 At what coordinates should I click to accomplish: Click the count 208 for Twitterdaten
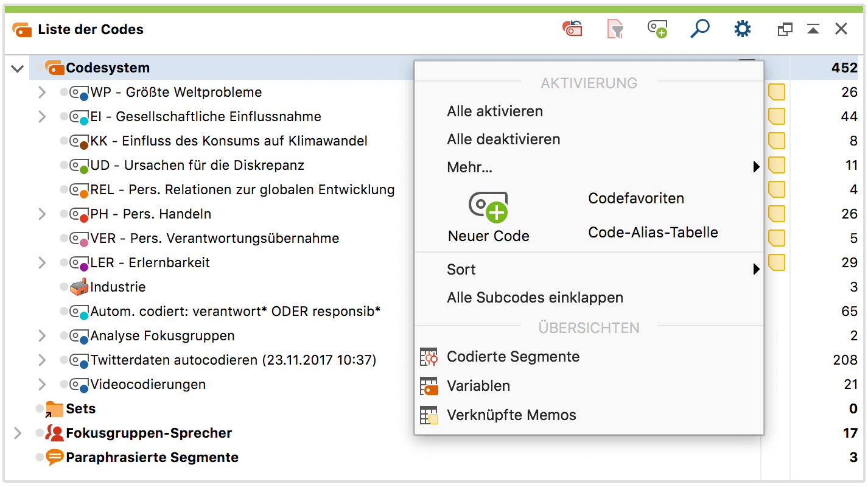point(845,360)
